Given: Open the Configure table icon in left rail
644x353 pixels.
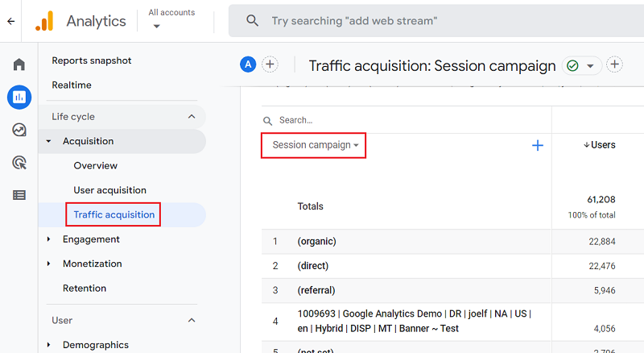Looking at the screenshot, I should [x=19, y=195].
